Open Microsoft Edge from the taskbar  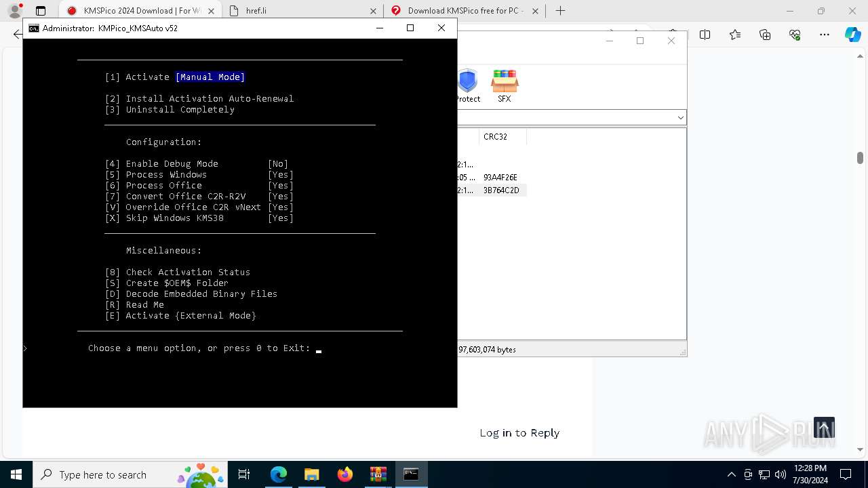[x=279, y=474]
